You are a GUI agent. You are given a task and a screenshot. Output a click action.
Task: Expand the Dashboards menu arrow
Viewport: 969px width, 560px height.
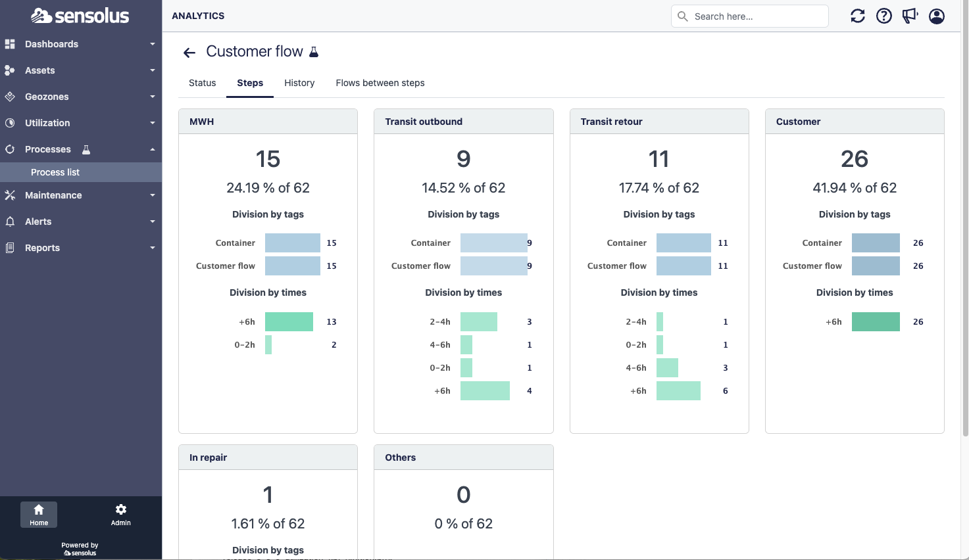153,44
